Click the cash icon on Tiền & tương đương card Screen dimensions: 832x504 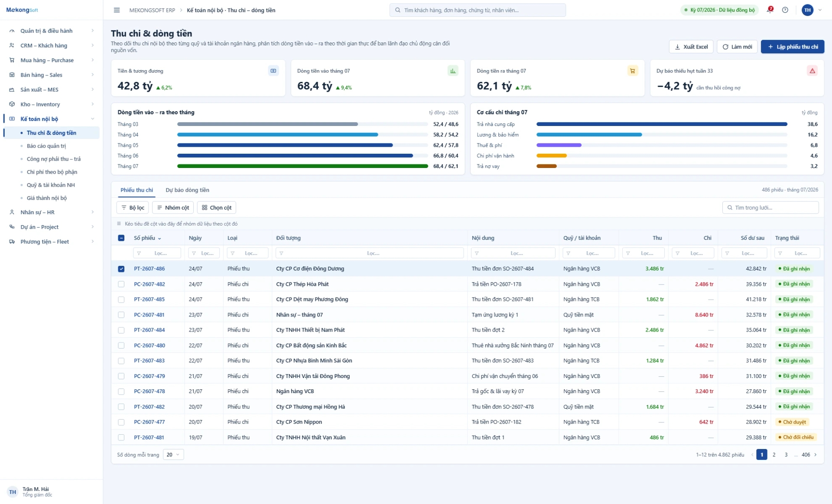click(273, 71)
